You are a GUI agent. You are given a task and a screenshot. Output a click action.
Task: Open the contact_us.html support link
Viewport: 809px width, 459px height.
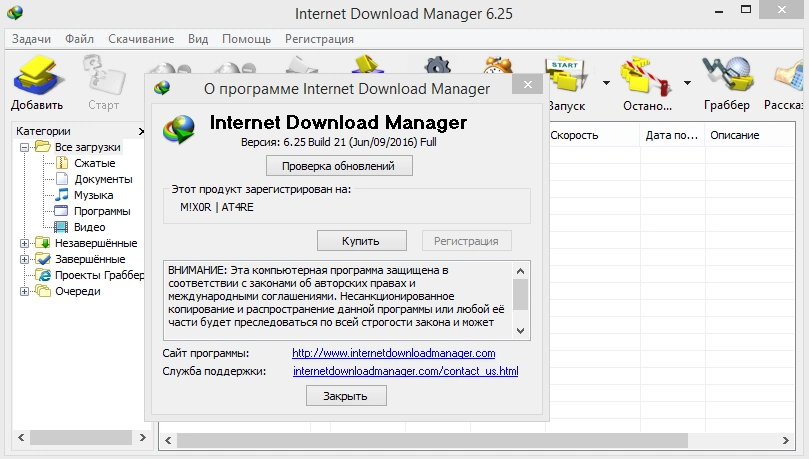pyautogui.click(x=406, y=371)
